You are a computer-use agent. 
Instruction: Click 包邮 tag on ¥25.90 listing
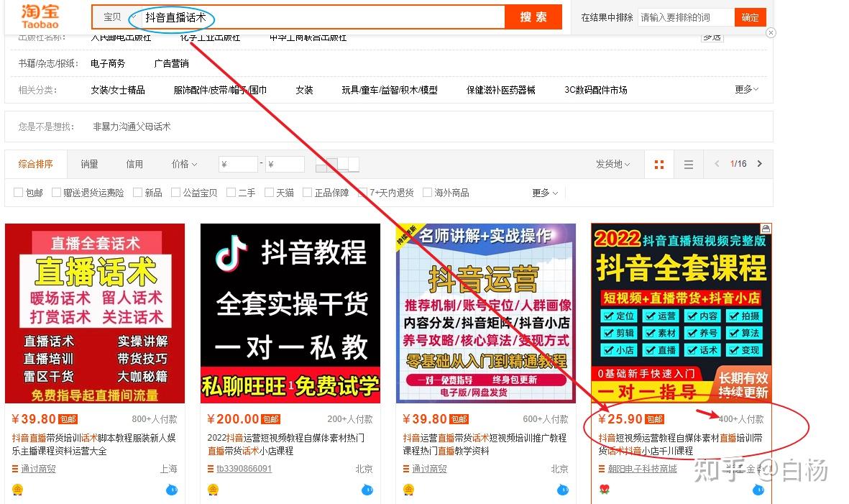coord(654,419)
